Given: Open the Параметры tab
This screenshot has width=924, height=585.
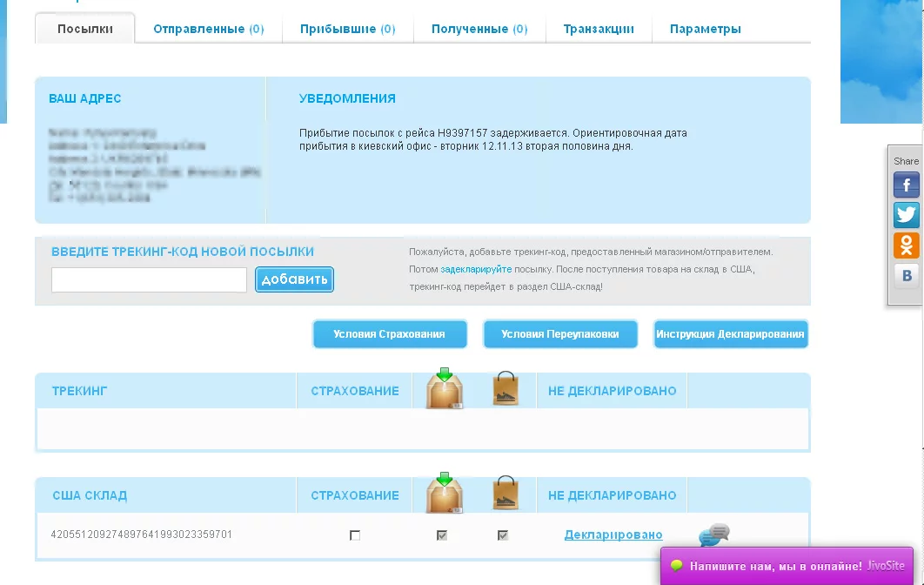Looking at the screenshot, I should [706, 29].
